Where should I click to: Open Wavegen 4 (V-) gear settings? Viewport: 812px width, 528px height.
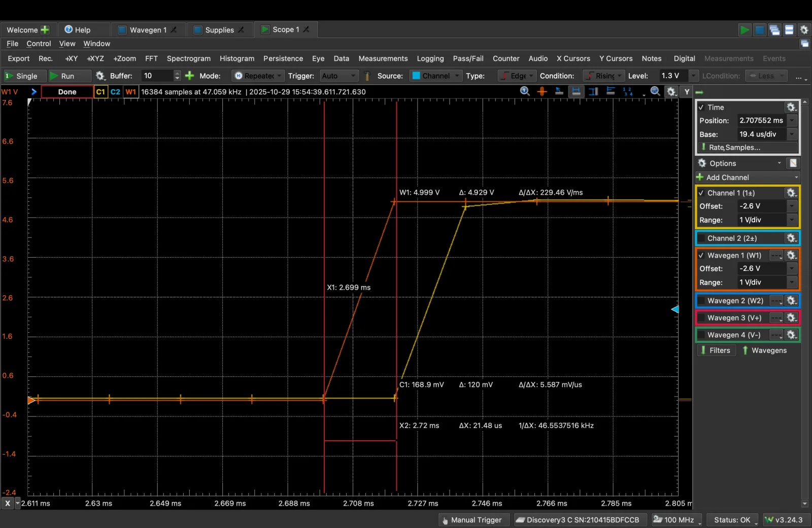[x=791, y=335]
